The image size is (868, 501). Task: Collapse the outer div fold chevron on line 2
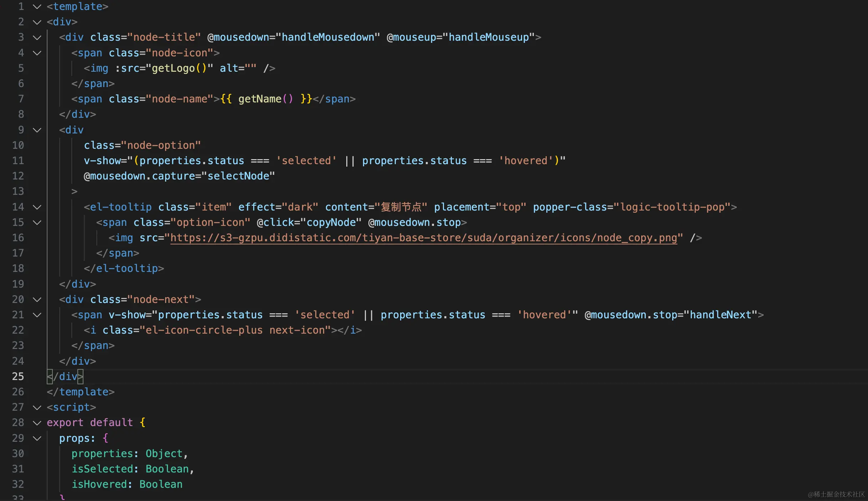point(37,22)
